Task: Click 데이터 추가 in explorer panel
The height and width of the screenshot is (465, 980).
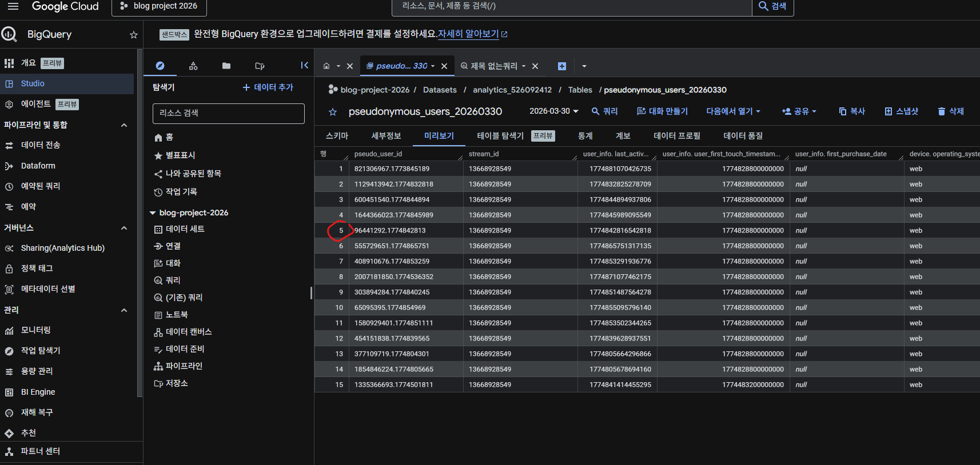Action: point(268,87)
